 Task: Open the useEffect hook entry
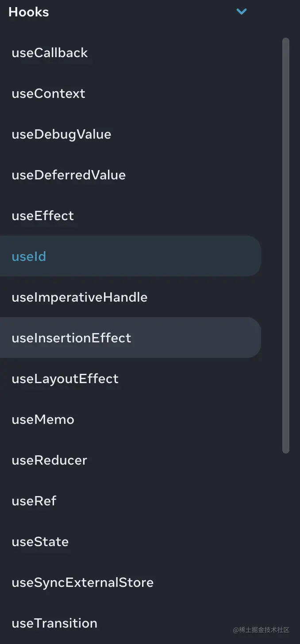[x=42, y=216]
